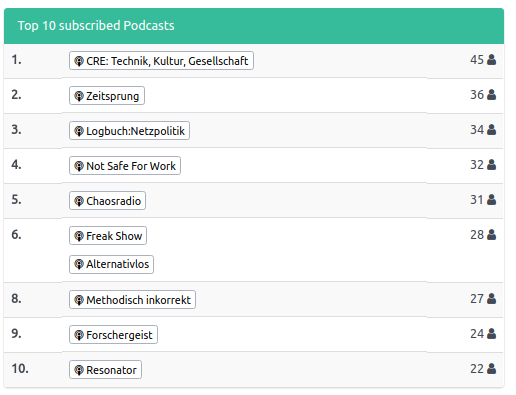This screenshot has height=395, width=516.
Task: Click the podcast icon beside Resonator
Action: 79,370
